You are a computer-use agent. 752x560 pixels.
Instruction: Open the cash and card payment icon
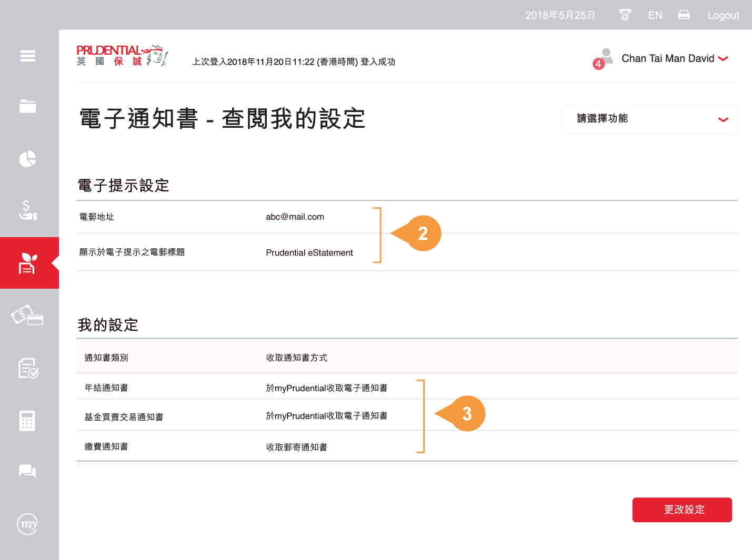tap(27, 315)
